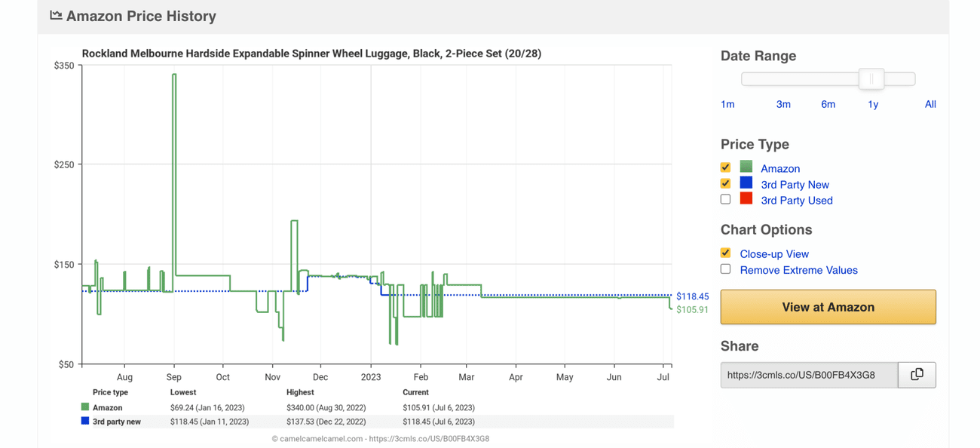Click the $340 price spike on chart
The width and height of the screenshot is (980, 448).
pos(174,75)
